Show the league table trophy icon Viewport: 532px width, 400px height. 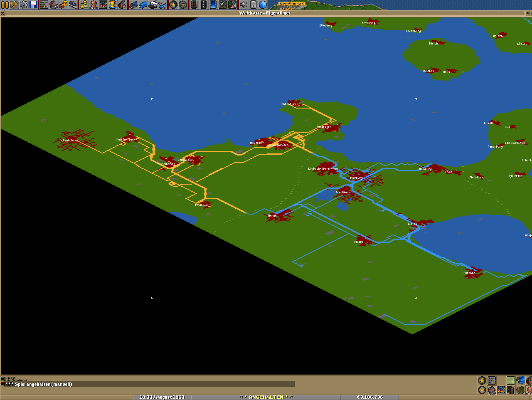point(112,5)
